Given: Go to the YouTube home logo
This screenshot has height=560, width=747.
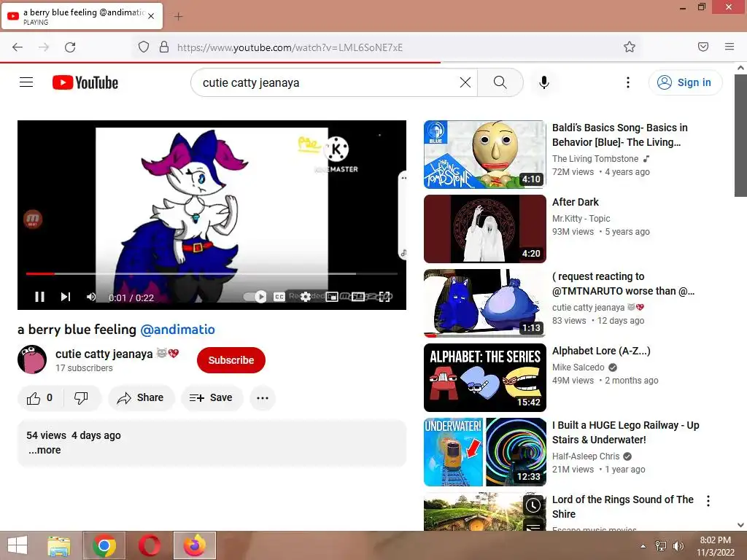Looking at the screenshot, I should tap(85, 82).
